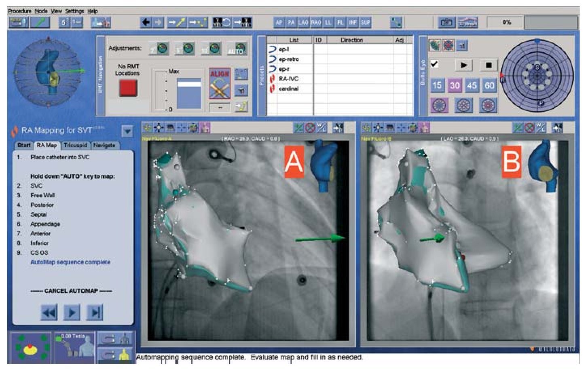This screenshot has height=372, width=588.
Task: Select the 60 degree Bulls Eye option
Action: pos(489,85)
